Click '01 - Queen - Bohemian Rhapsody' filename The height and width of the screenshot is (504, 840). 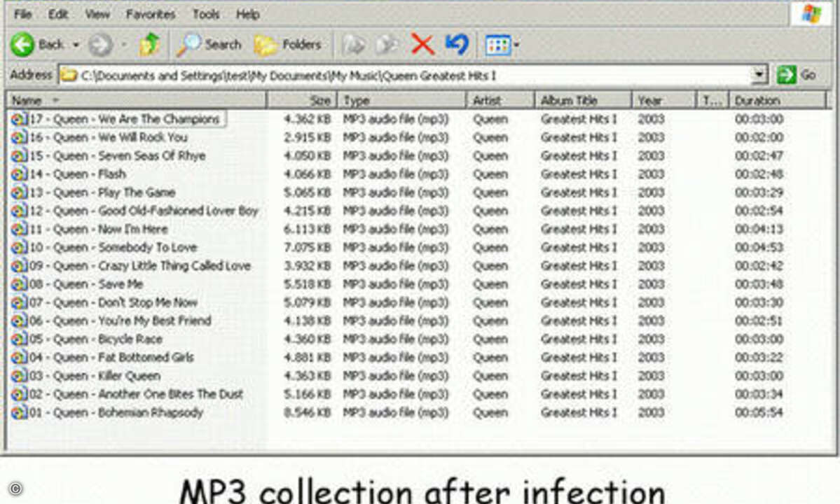coord(116,412)
